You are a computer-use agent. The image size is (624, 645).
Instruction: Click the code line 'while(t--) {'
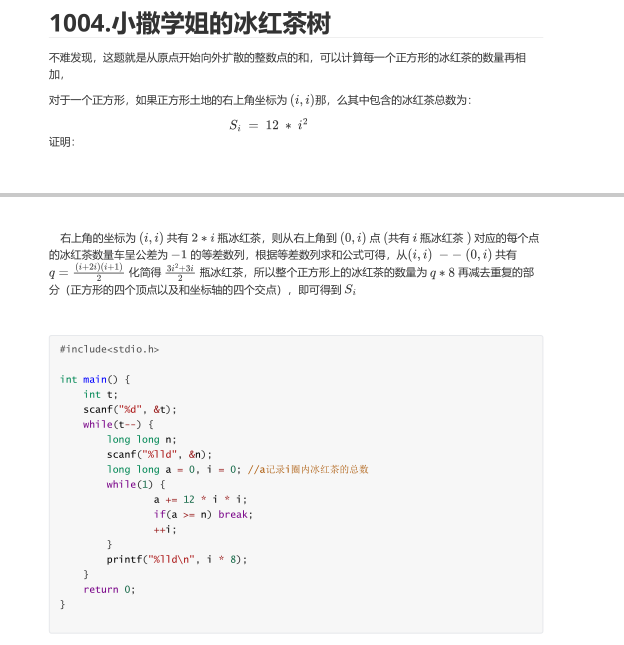click(x=118, y=425)
